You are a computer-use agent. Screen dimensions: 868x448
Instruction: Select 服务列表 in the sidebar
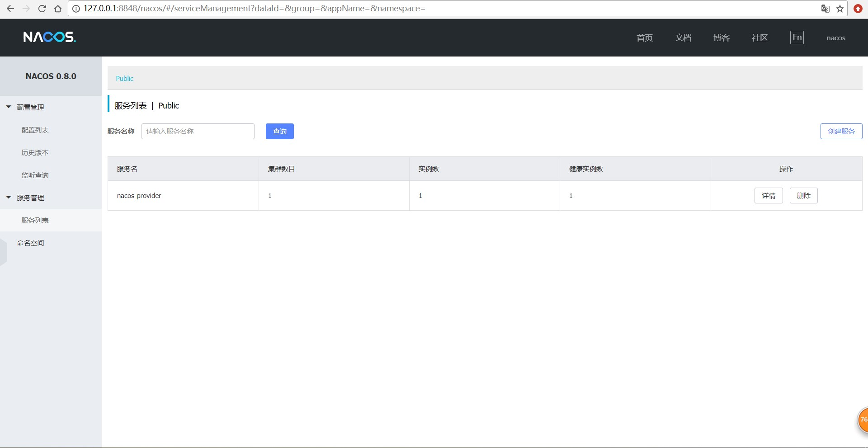click(35, 220)
